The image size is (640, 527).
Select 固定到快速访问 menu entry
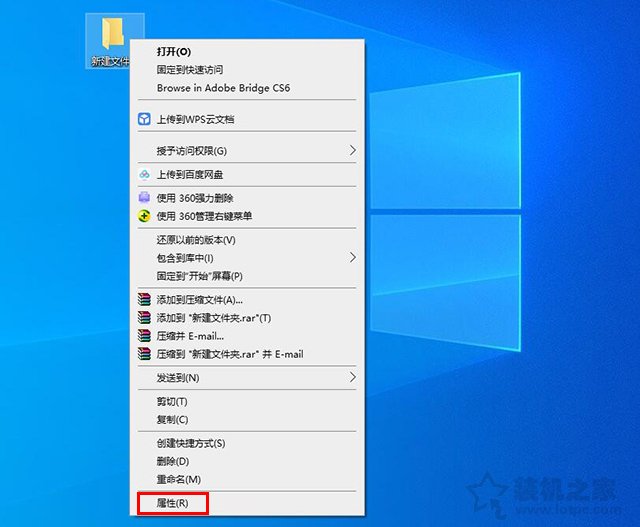click(247, 69)
